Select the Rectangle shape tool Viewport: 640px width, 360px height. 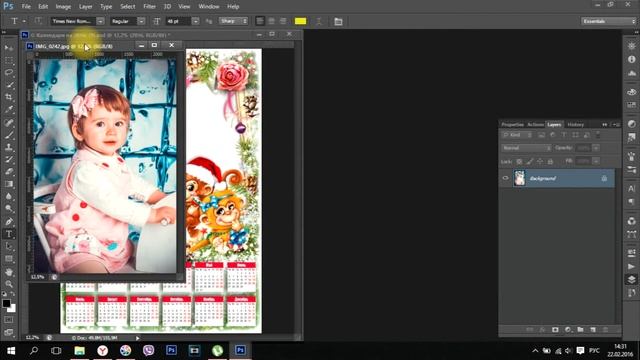(9, 259)
